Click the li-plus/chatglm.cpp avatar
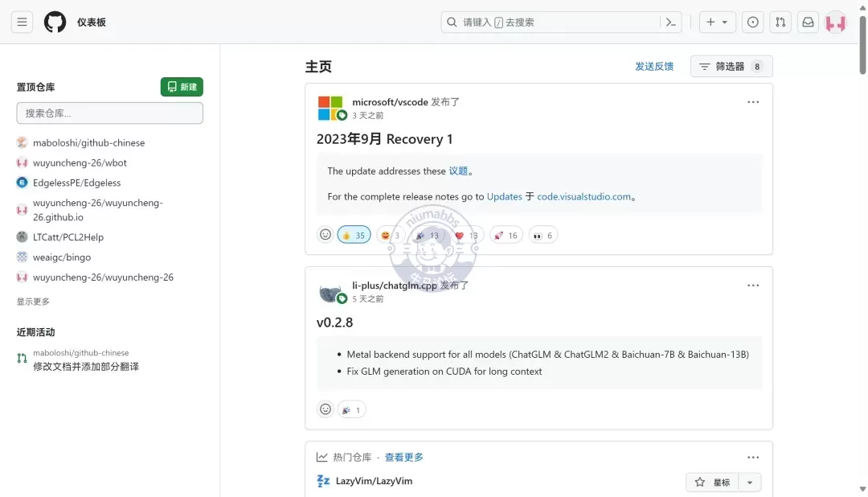Screen dimensions: 868x497 [330, 293]
